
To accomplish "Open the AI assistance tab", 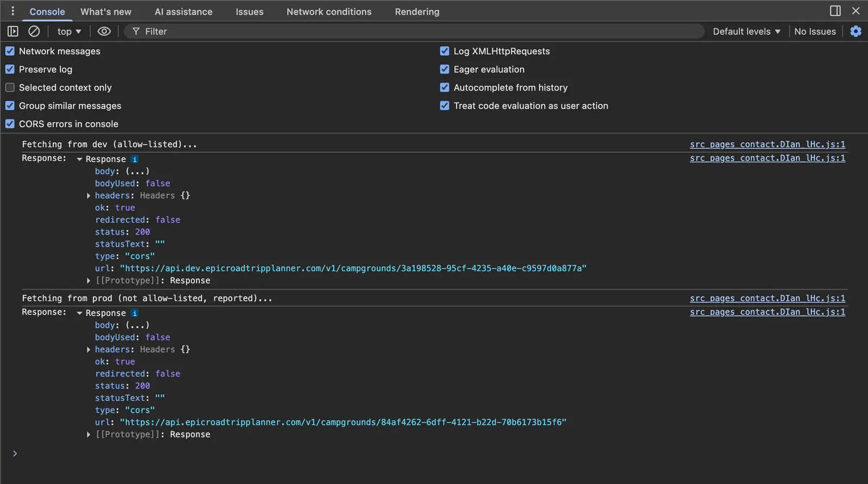I will coord(183,11).
